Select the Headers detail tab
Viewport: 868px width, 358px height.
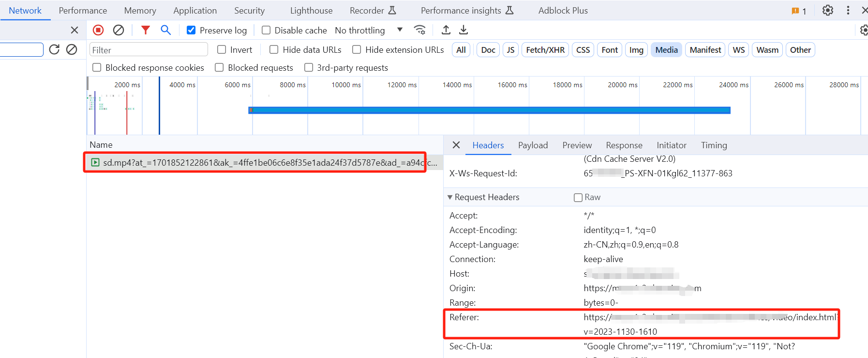pyautogui.click(x=488, y=145)
